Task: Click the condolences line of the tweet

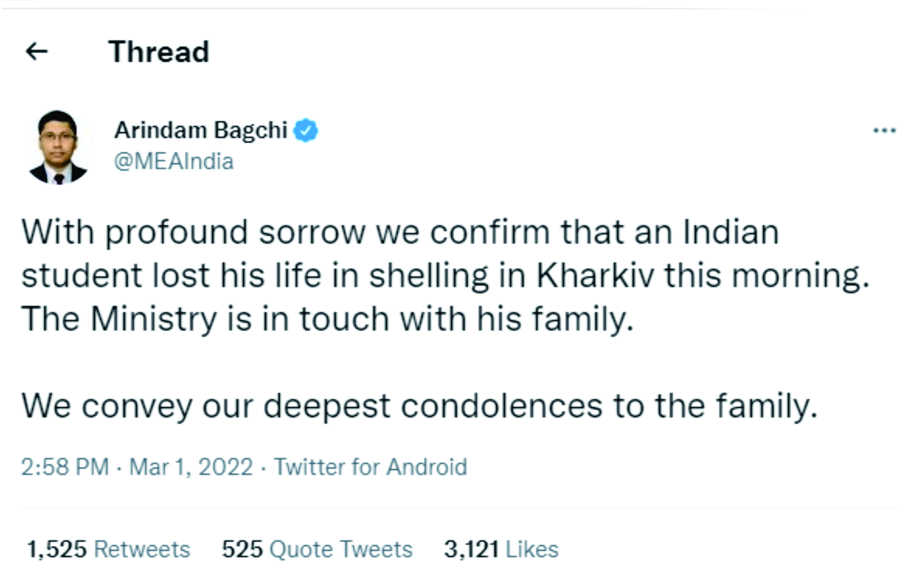Action: 420,407
